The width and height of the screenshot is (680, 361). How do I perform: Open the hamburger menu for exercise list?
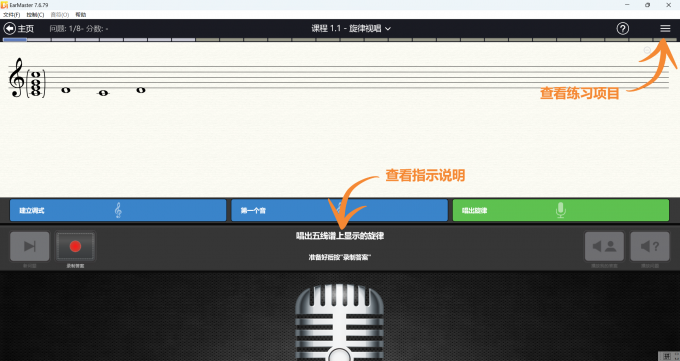point(665,29)
